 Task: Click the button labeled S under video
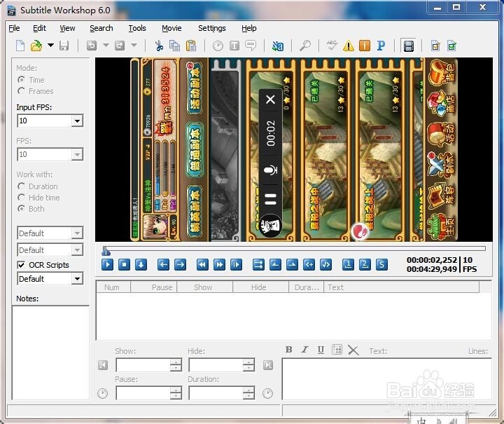[x=381, y=265]
